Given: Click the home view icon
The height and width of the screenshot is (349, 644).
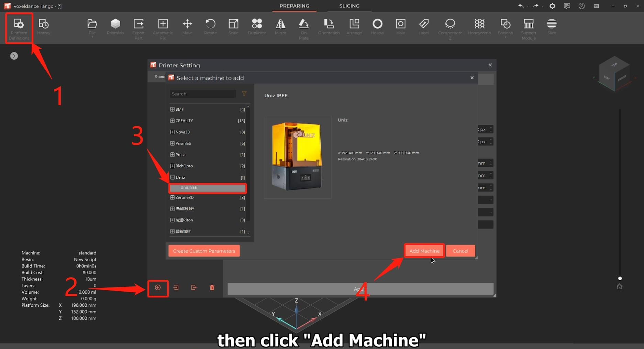Looking at the screenshot, I should point(620,286).
